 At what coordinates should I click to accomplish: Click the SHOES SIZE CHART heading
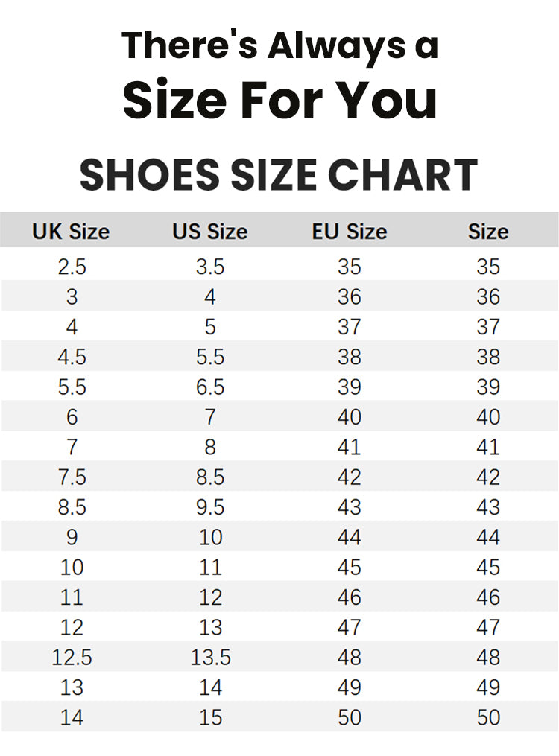[279, 175]
